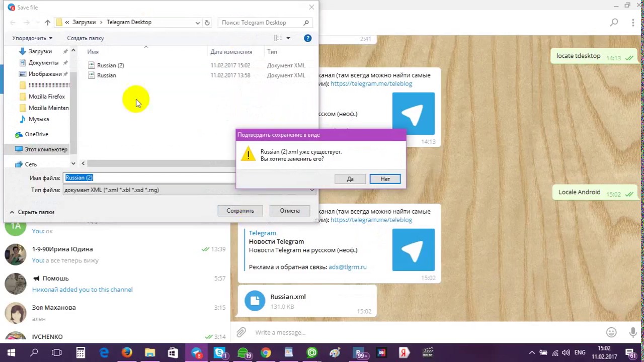
Task: Click the attach file paperclip icon
Action: point(242,332)
